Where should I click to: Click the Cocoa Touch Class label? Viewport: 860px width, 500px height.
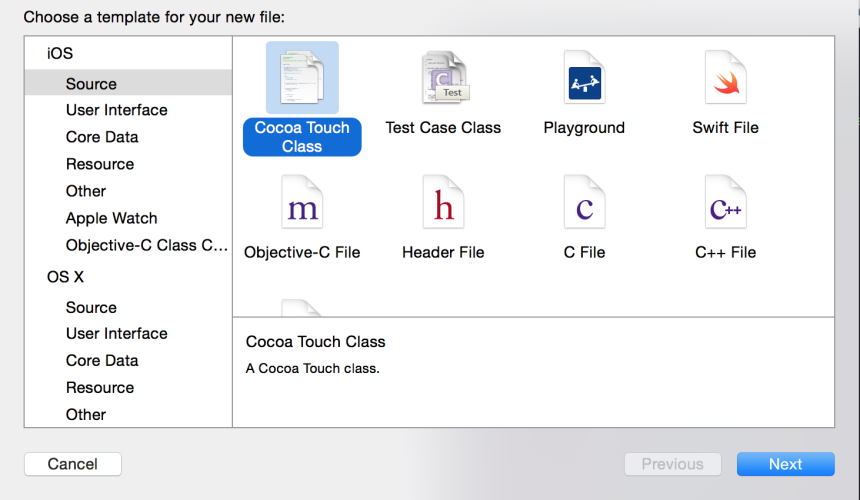click(302, 137)
